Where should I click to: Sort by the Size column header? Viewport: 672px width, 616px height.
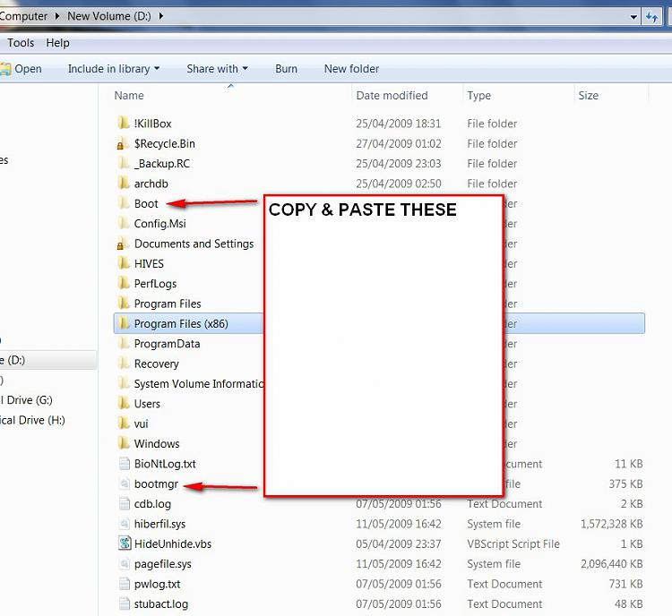(588, 96)
